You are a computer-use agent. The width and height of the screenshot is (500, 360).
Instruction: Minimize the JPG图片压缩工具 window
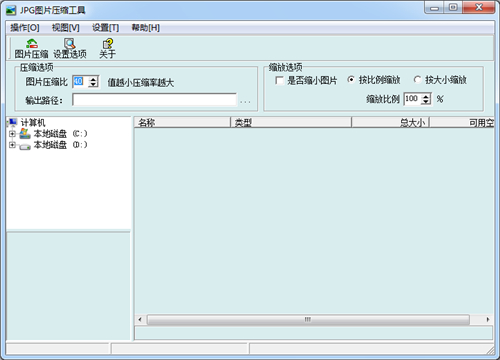pos(434,7)
